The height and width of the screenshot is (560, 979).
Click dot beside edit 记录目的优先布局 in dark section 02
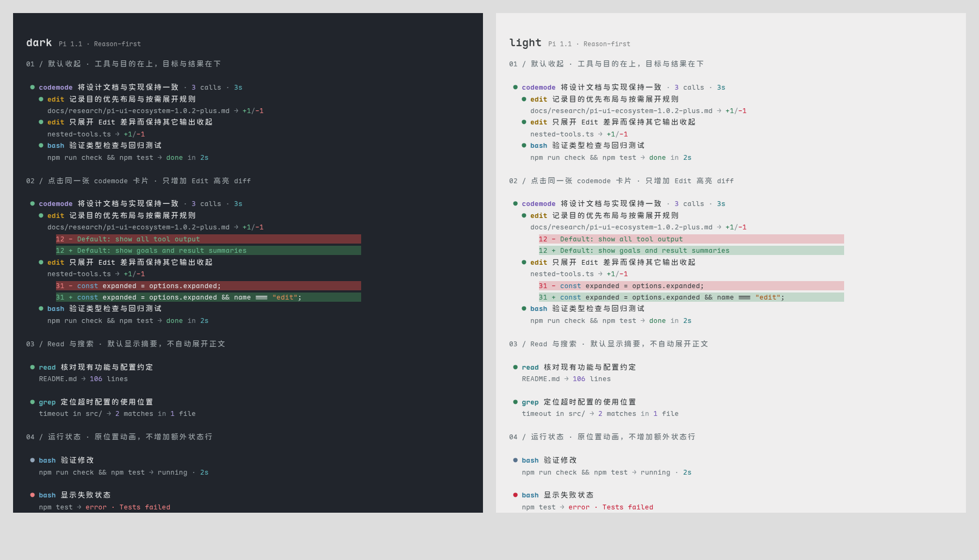pyautogui.click(x=41, y=215)
